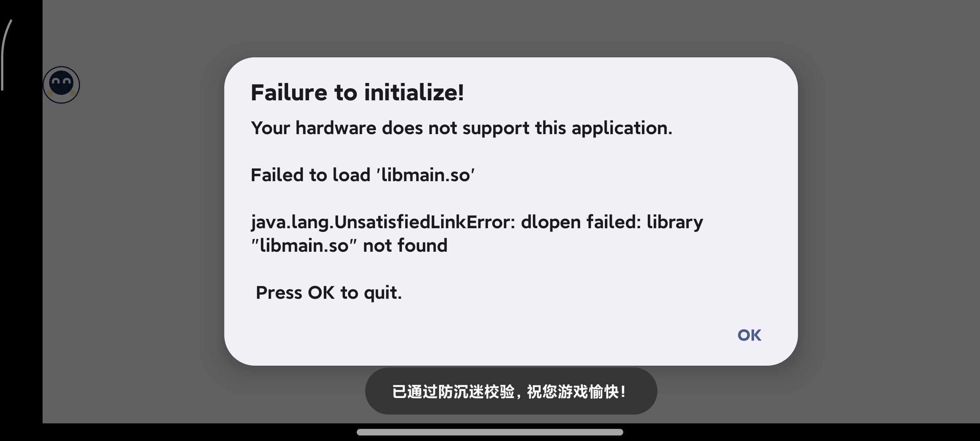980x441 pixels.
Task: Click the word "hardware" in the dialog message
Action: [335, 128]
